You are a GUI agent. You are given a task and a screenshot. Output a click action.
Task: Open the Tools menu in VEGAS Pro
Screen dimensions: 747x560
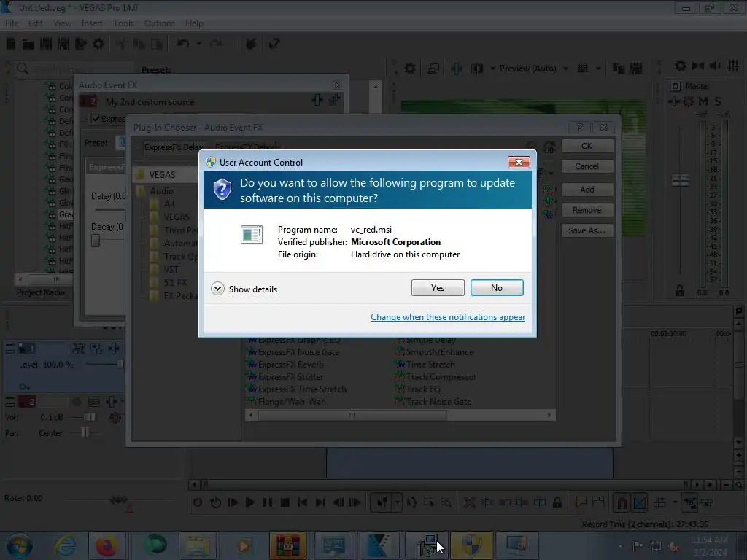coord(123,23)
